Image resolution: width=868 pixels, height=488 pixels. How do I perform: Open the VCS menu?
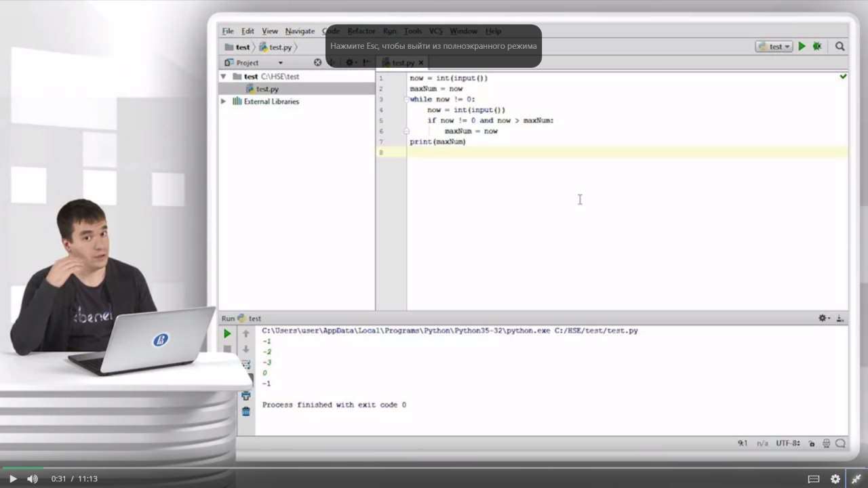[435, 31]
